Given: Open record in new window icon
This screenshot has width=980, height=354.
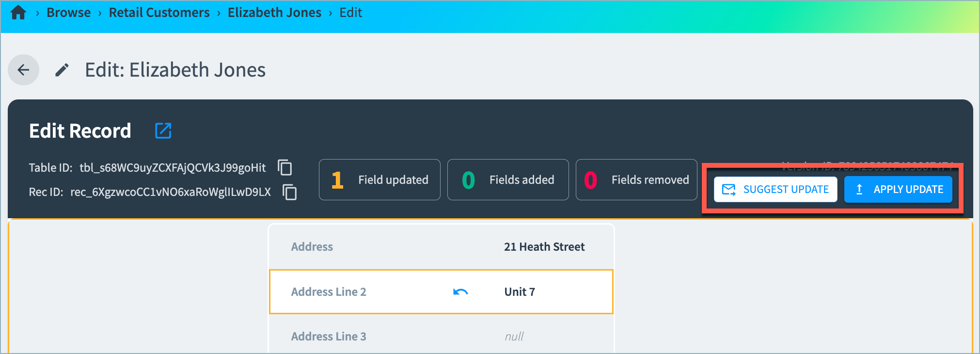Looking at the screenshot, I should 163,130.
